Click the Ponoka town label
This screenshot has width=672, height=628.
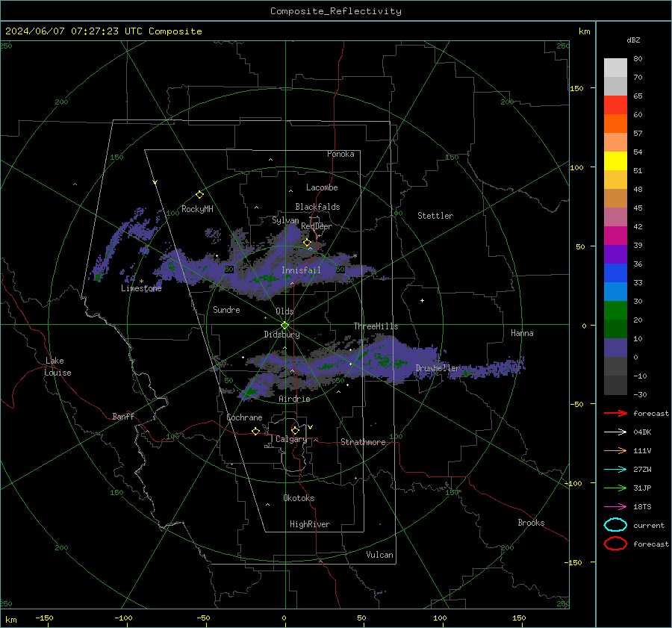[340, 154]
